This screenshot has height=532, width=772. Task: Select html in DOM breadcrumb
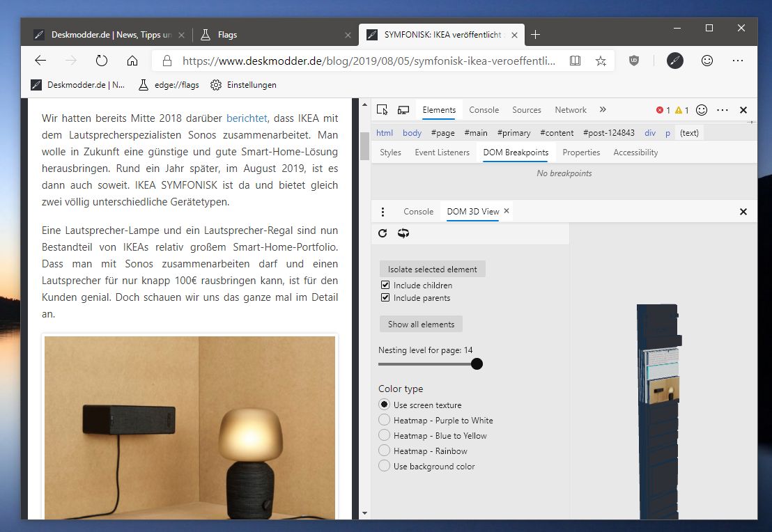385,133
